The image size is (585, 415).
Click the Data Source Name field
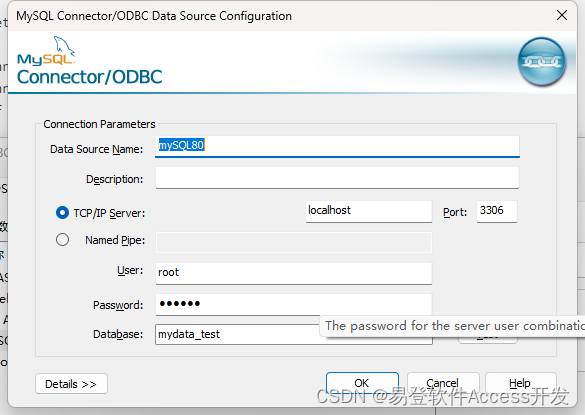(x=337, y=146)
